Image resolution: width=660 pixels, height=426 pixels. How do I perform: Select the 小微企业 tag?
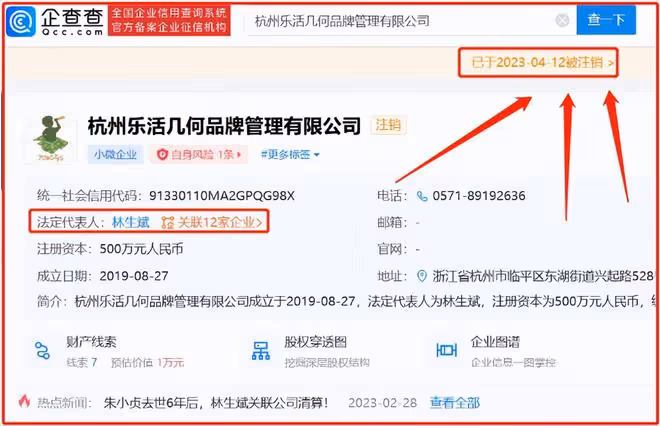115,154
